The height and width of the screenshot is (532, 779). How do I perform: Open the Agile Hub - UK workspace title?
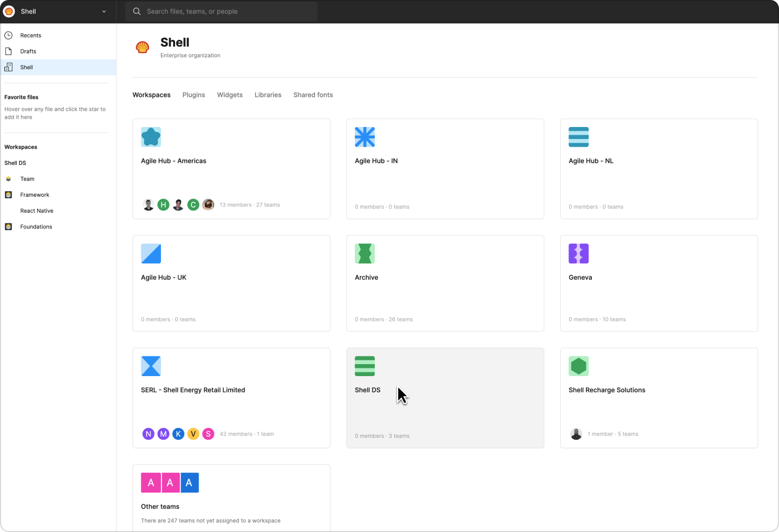(x=164, y=277)
